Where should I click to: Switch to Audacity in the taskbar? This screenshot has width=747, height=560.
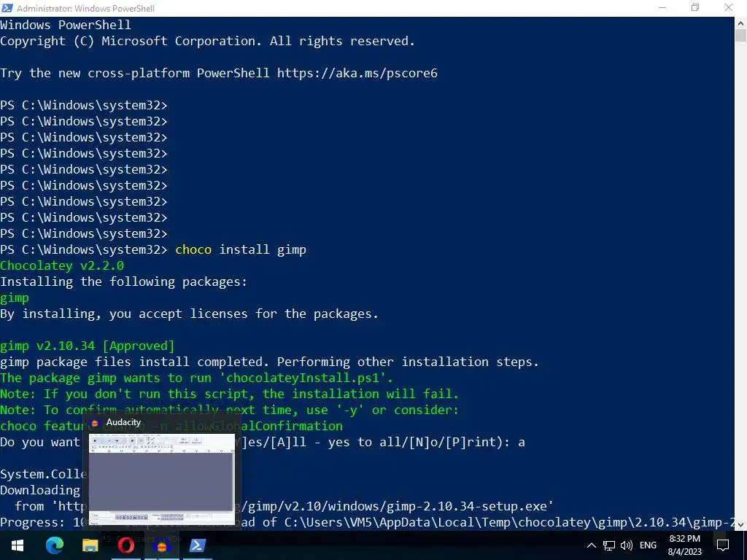[161, 545]
